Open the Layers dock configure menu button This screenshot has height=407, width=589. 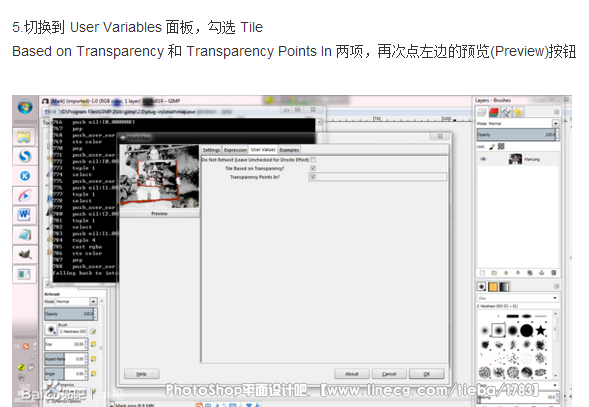pos(556,112)
